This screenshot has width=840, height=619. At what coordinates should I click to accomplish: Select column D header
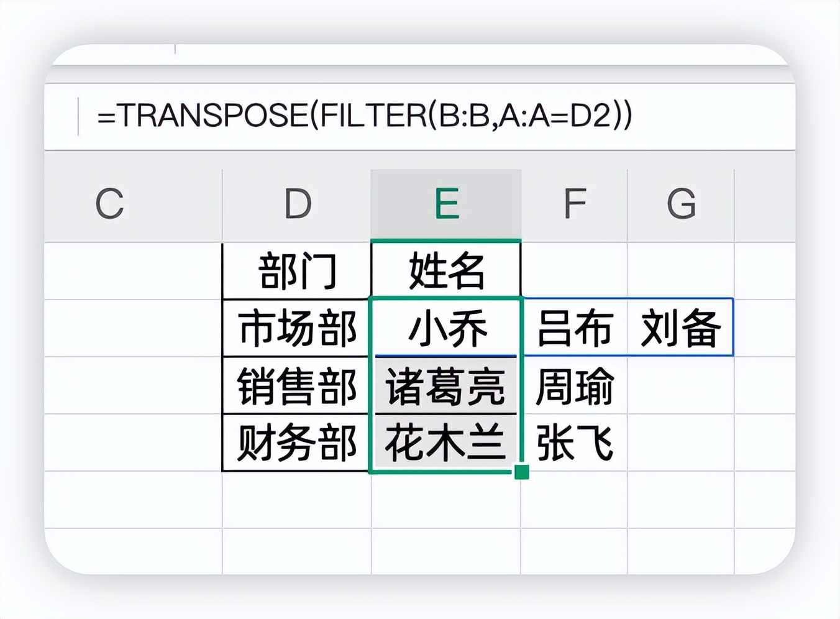[297, 204]
